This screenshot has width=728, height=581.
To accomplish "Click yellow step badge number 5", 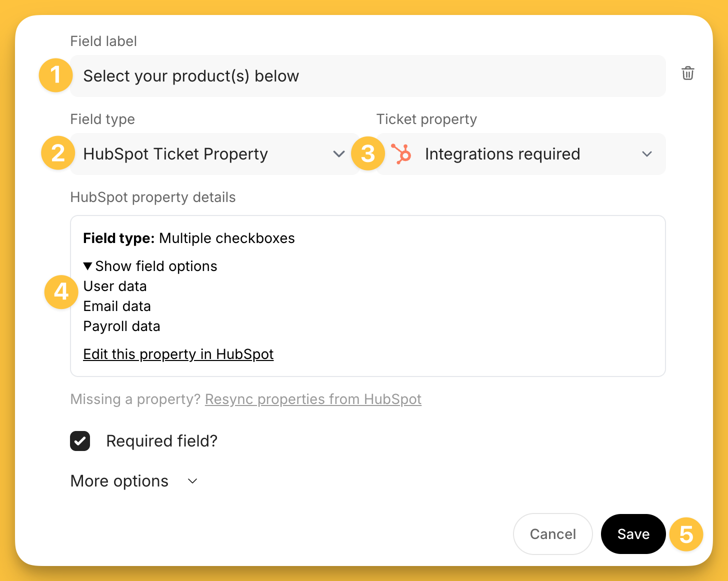I will (686, 534).
